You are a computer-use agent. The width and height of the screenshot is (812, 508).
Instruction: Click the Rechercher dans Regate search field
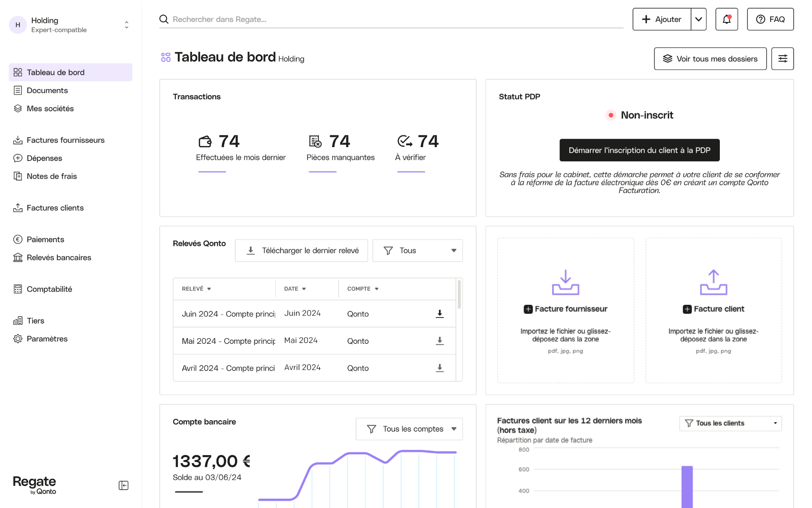[x=391, y=19]
